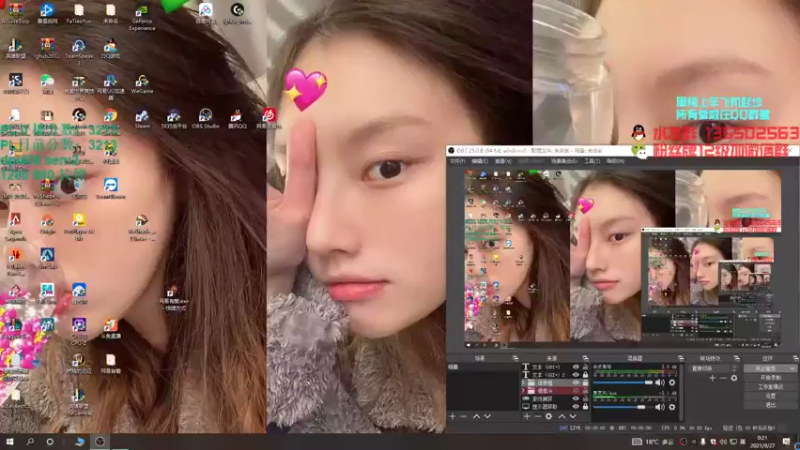The width and height of the screenshot is (800, 450).
Task: Hide the game capture source via eye icon
Action: 576,398
